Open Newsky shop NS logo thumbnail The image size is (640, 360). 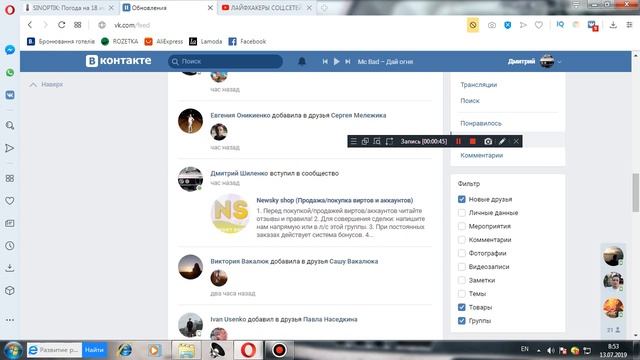230,213
